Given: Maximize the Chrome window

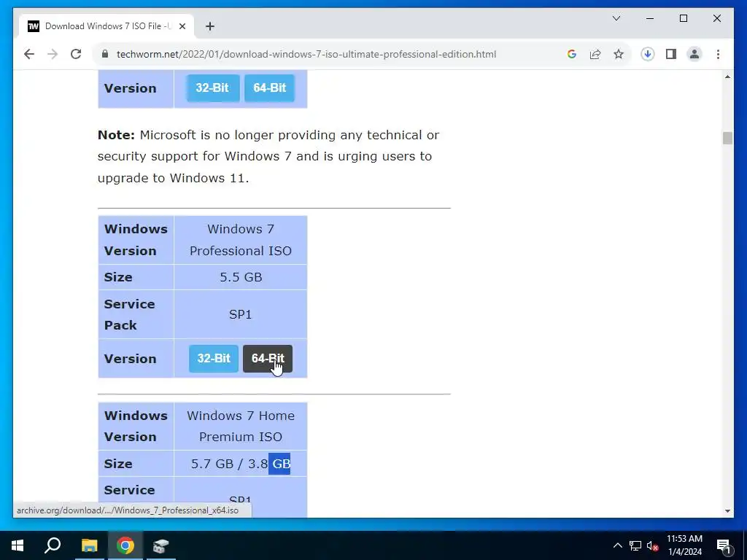Looking at the screenshot, I should [683, 18].
